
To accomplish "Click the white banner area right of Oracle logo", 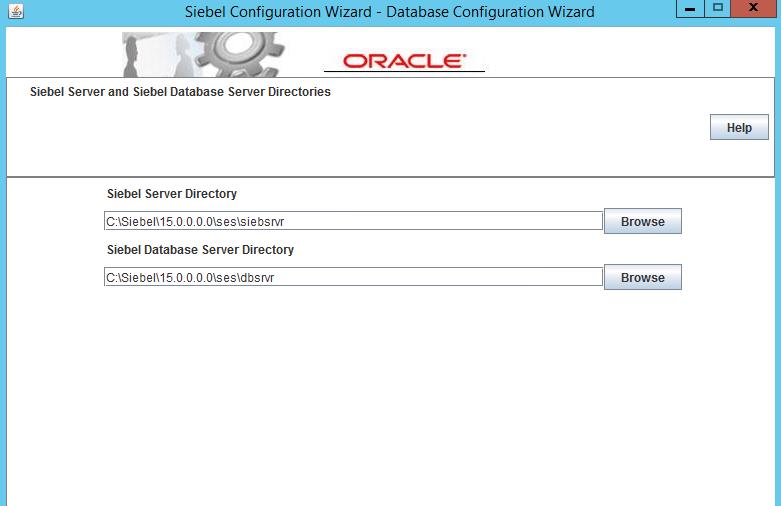I will pos(630,52).
